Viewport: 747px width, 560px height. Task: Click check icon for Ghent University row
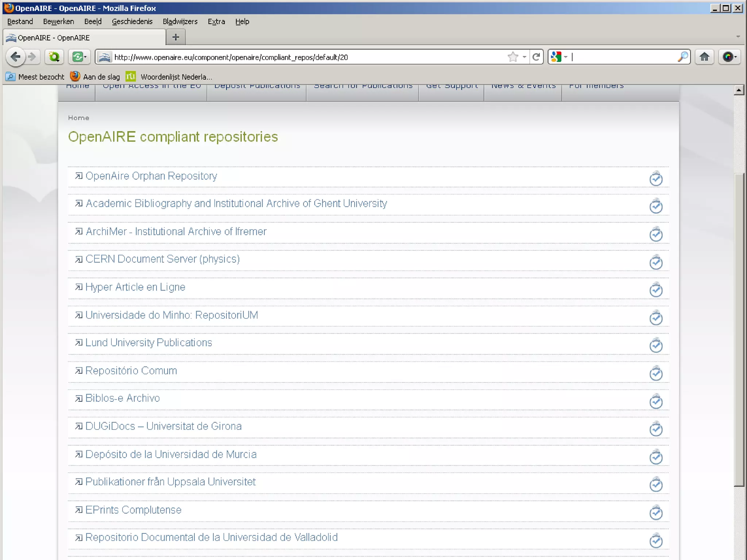[x=656, y=206]
